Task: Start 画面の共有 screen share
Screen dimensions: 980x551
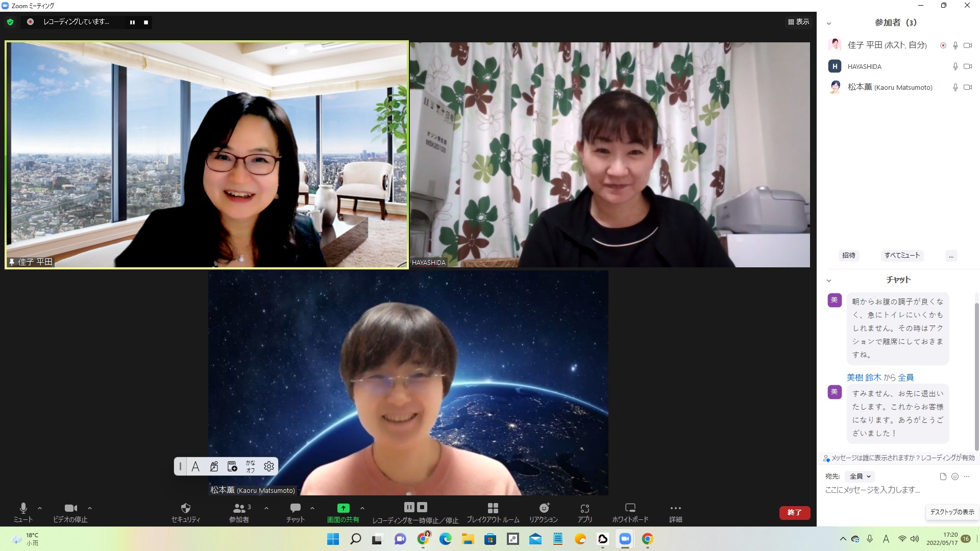Action: click(x=343, y=512)
